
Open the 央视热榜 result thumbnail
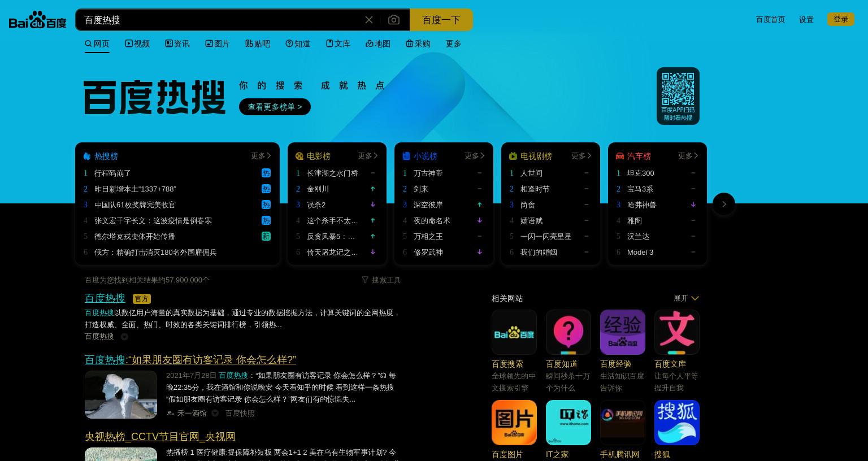pyautogui.click(x=121, y=454)
